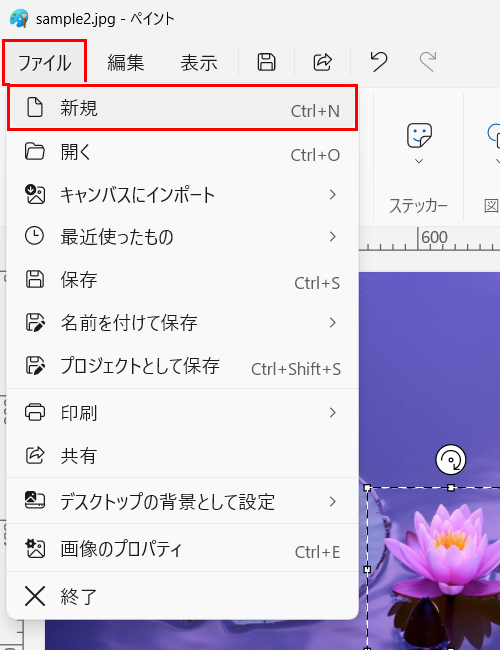
Task: Click the Ctrl+E shortcut text
Action: pos(317,552)
